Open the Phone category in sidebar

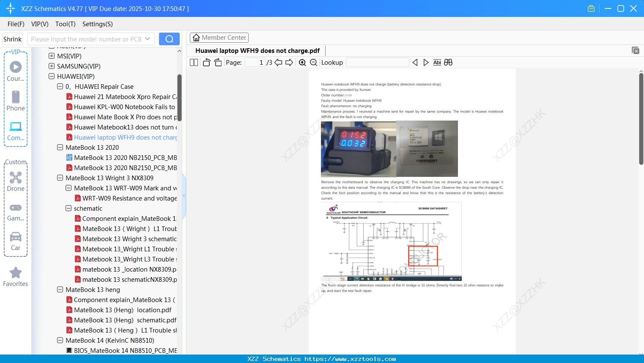pos(16,101)
